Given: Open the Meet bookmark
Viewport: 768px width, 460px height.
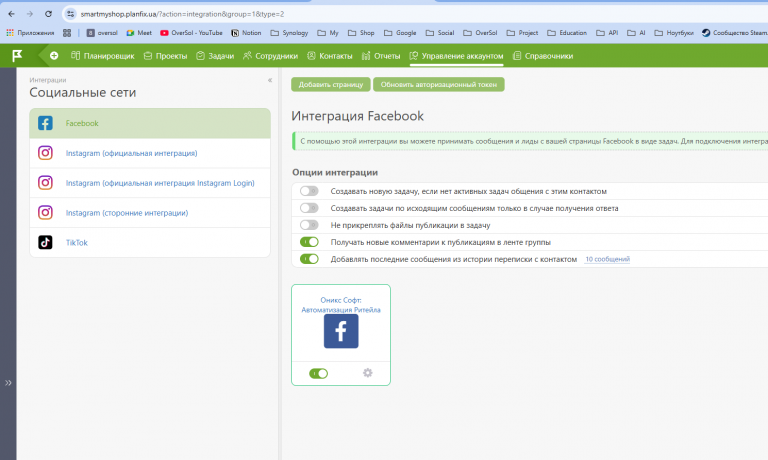Looking at the screenshot, I should point(139,33).
